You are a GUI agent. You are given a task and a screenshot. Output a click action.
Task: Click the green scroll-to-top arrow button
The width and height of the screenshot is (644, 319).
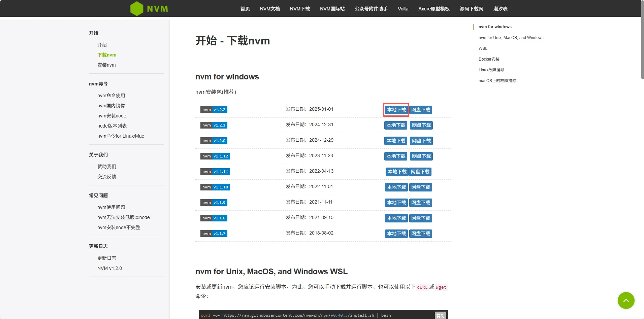coord(626,300)
